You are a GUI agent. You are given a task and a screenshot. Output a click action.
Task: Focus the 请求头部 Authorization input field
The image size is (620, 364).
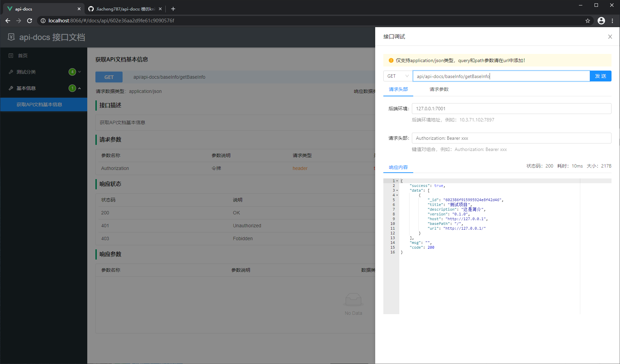511,138
